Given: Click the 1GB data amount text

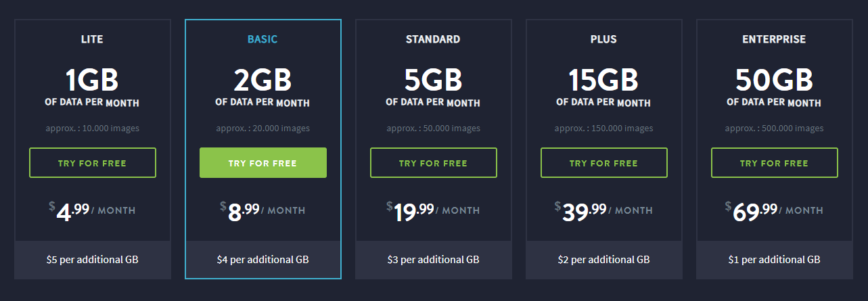Looking at the screenshot, I should click(93, 80).
